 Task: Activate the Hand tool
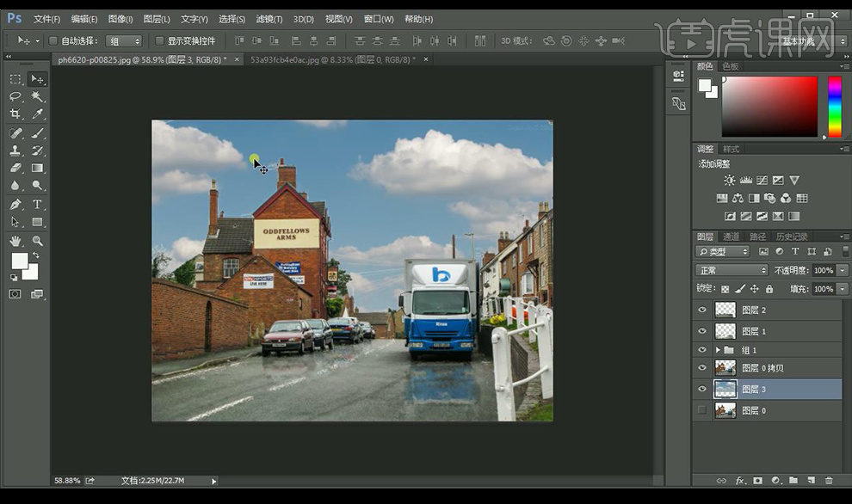[x=15, y=241]
